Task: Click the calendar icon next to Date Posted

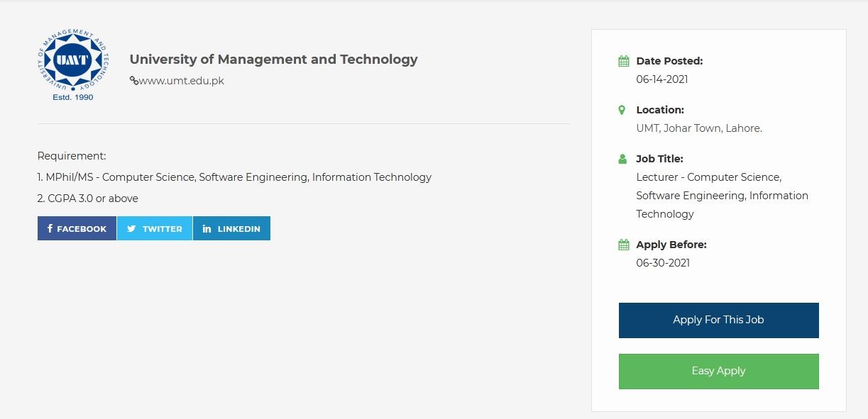Action: pos(624,61)
